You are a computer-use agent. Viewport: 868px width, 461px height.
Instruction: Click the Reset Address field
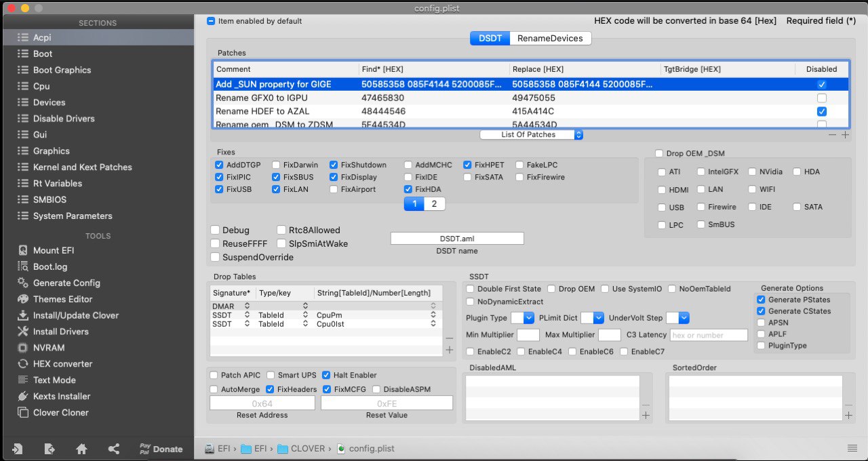point(262,403)
